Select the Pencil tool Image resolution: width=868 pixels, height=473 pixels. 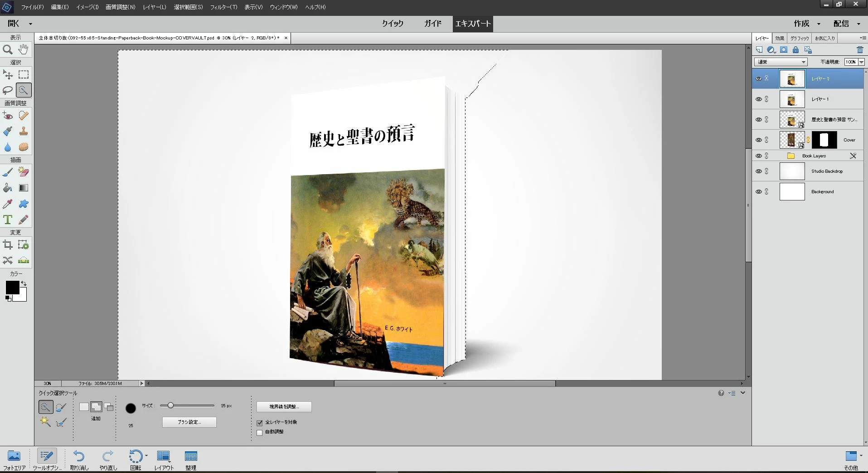point(23,219)
